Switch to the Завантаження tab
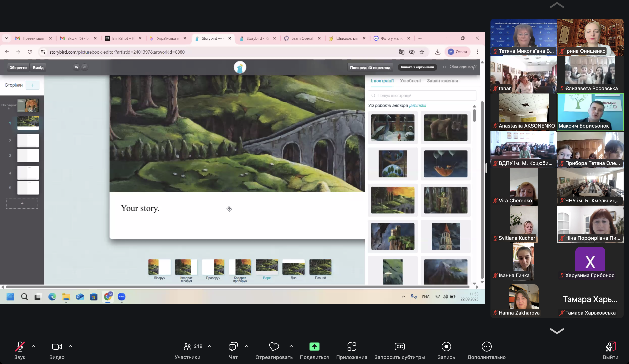 point(442,81)
